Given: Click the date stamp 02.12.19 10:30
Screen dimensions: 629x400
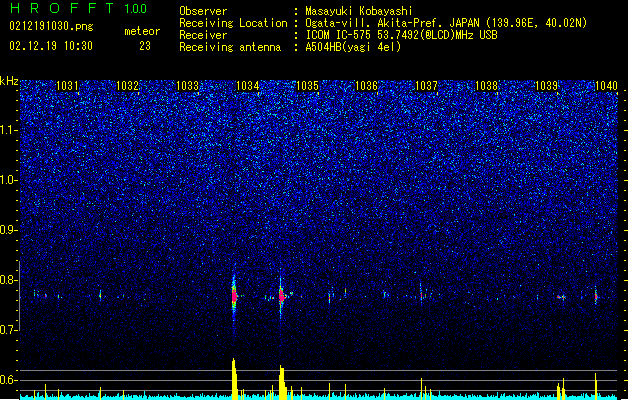Looking at the screenshot, I should pos(51,45).
